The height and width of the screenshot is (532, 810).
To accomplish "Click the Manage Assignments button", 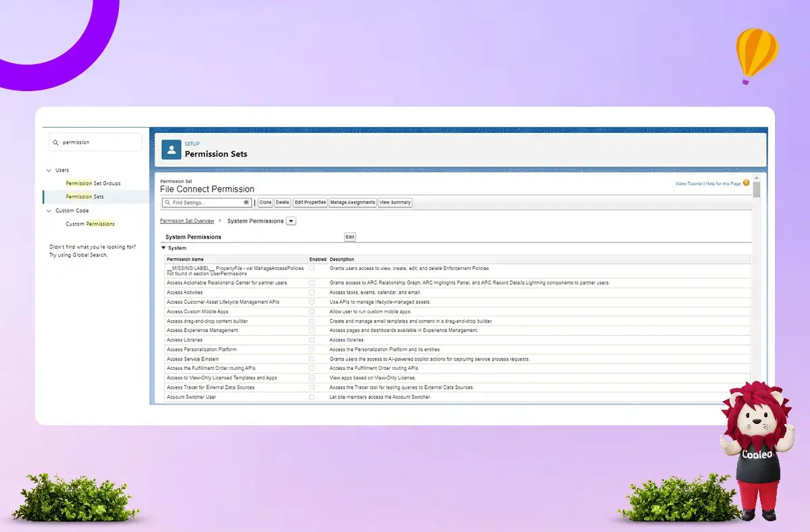I will 352,203.
